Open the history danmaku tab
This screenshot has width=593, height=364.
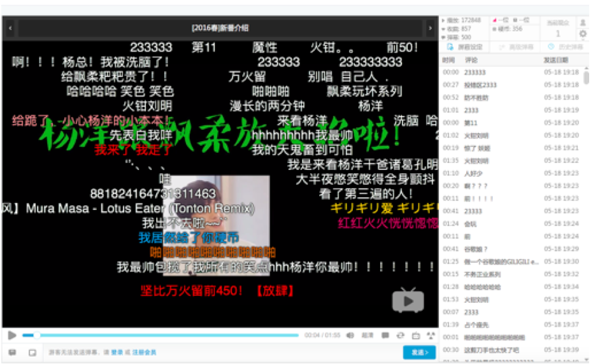[565, 47]
